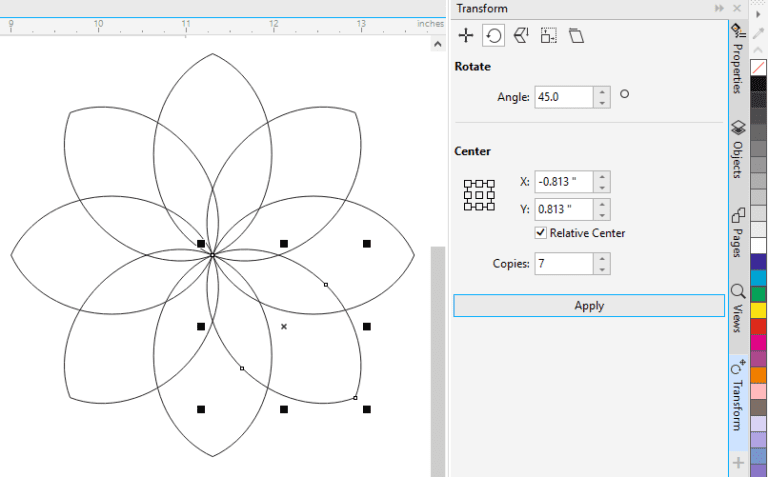Pick the yellow swatch in color palette
The image size is (768, 477).
(x=759, y=310)
